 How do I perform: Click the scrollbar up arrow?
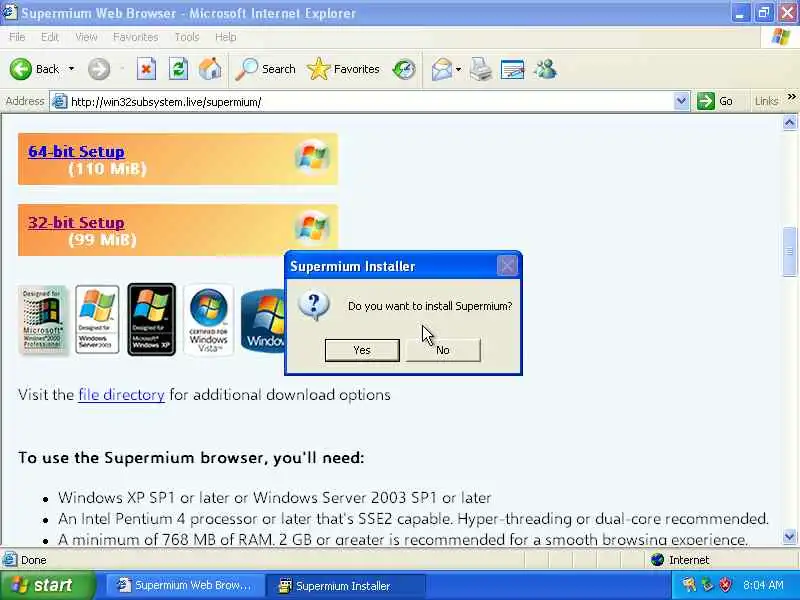click(789, 122)
